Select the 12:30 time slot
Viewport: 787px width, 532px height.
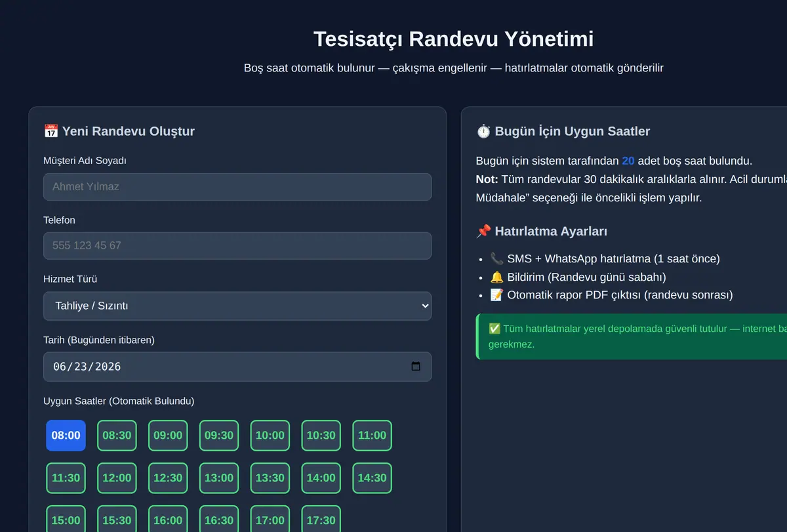(168, 478)
